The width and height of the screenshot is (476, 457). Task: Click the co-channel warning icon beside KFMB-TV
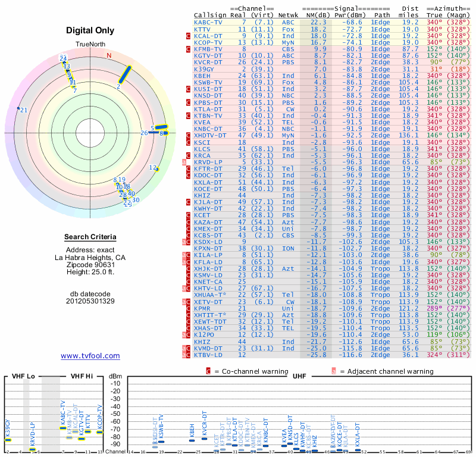point(188,49)
